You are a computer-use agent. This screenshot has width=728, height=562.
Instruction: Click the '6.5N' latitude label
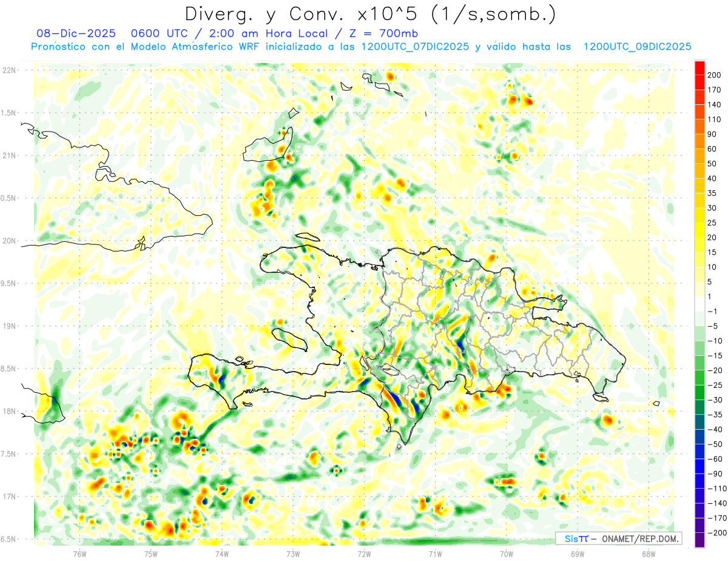click(x=9, y=539)
